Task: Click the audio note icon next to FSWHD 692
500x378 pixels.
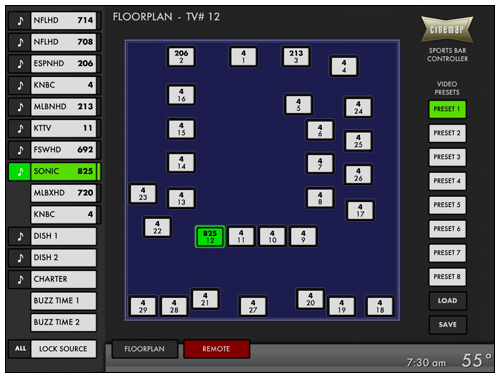Action: 20,150
